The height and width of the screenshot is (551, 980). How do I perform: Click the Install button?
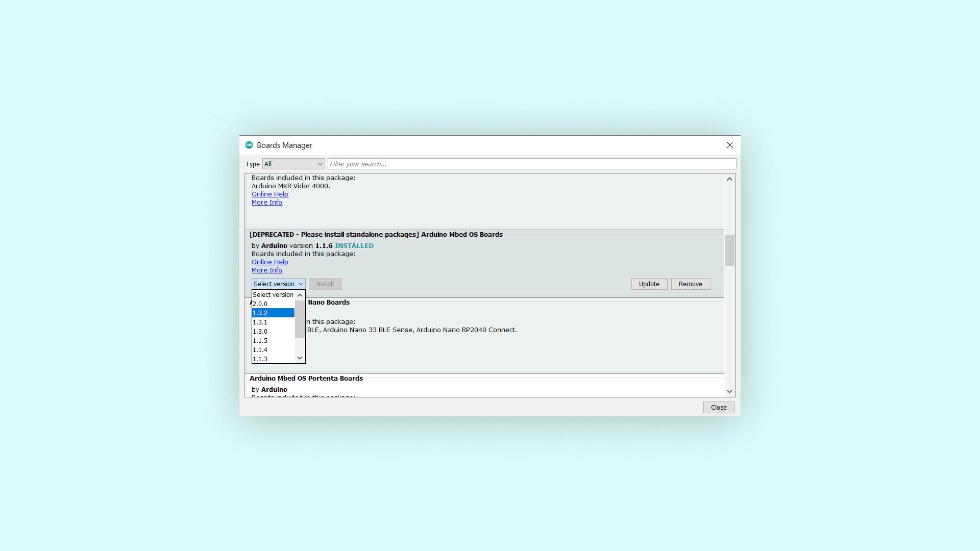pyautogui.click(x=325, y=283)
